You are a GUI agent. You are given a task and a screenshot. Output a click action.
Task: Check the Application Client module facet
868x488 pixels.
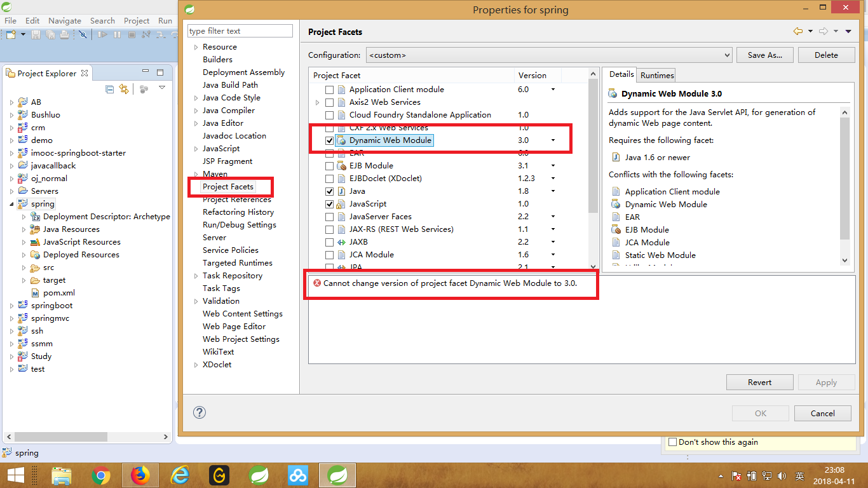click(329, 90)
